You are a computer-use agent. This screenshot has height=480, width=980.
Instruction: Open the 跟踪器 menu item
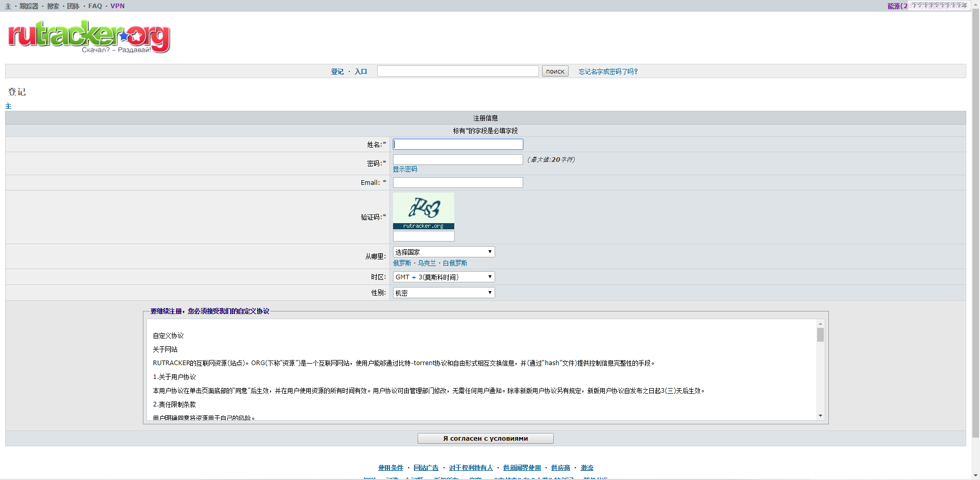(28, 6)
